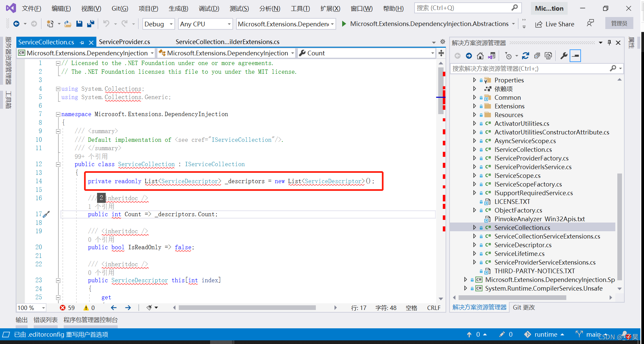
Task: Start debugging Microsoft.Extensions.DependencyInjection.Abstractions
Action: point(344,24)
